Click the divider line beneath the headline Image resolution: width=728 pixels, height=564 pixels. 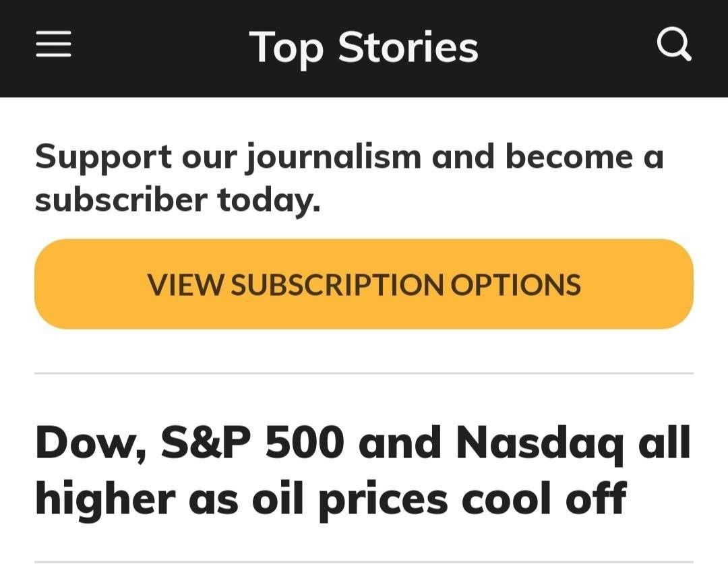[364, 562]
